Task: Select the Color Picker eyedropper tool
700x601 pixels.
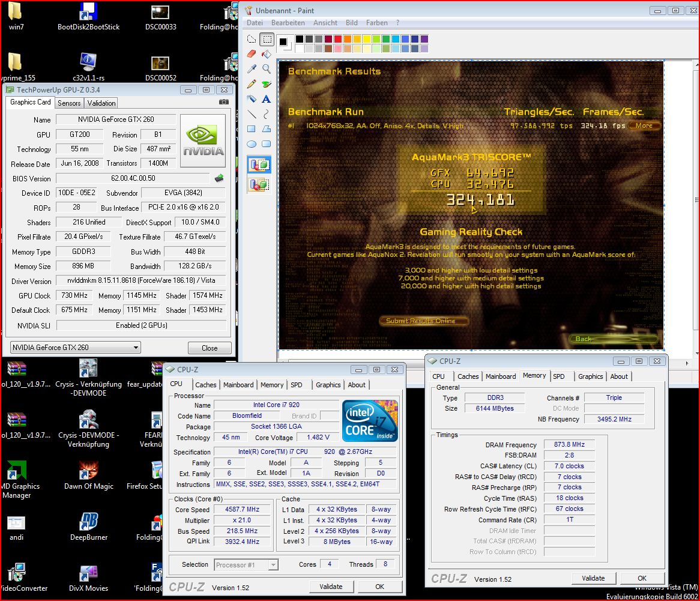Action: point(252,69)
